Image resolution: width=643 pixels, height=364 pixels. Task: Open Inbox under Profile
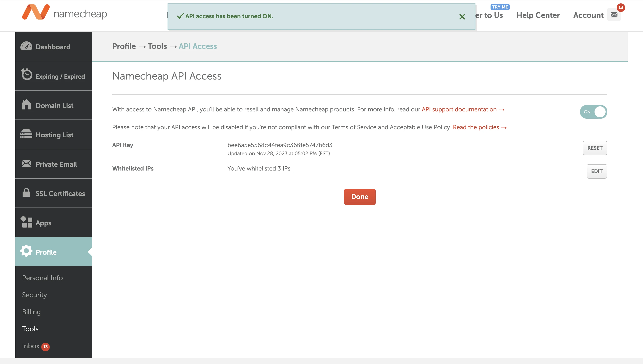pyautogui.click(x=30, y=346)
